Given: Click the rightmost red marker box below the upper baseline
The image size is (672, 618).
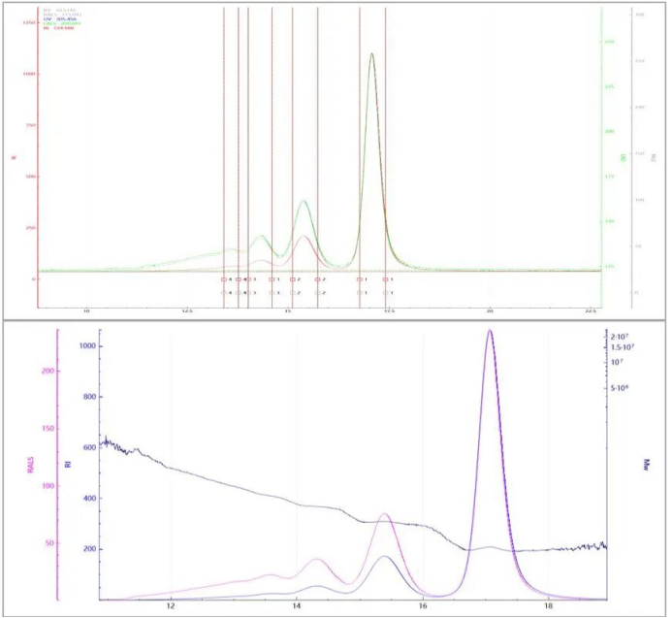Looking at the screenshot, I should 386,279.
